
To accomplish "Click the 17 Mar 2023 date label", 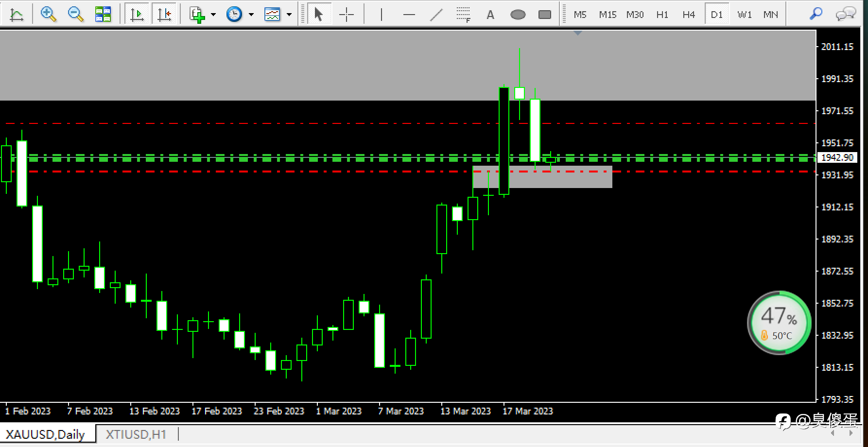I will click(x=528, y=411).
